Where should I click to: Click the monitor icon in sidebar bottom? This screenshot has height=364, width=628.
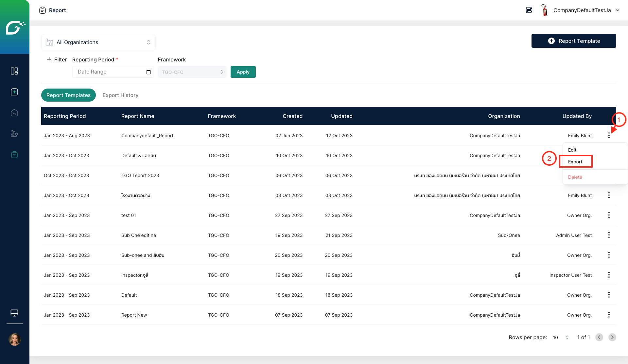click(14, 313)
